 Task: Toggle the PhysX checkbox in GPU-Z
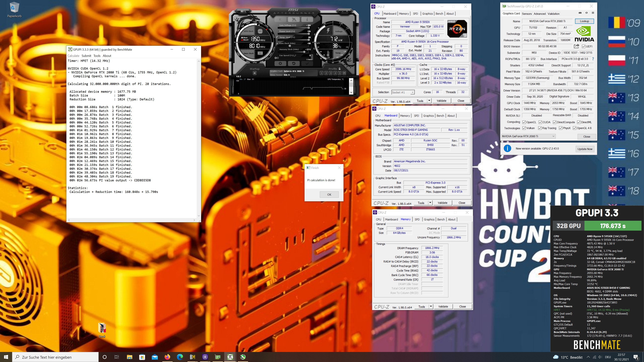(561, 128)
